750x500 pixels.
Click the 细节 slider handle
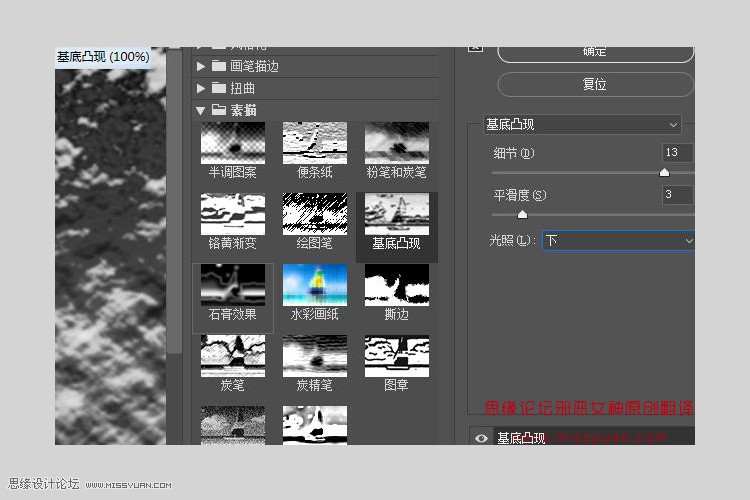pos(664,172)
